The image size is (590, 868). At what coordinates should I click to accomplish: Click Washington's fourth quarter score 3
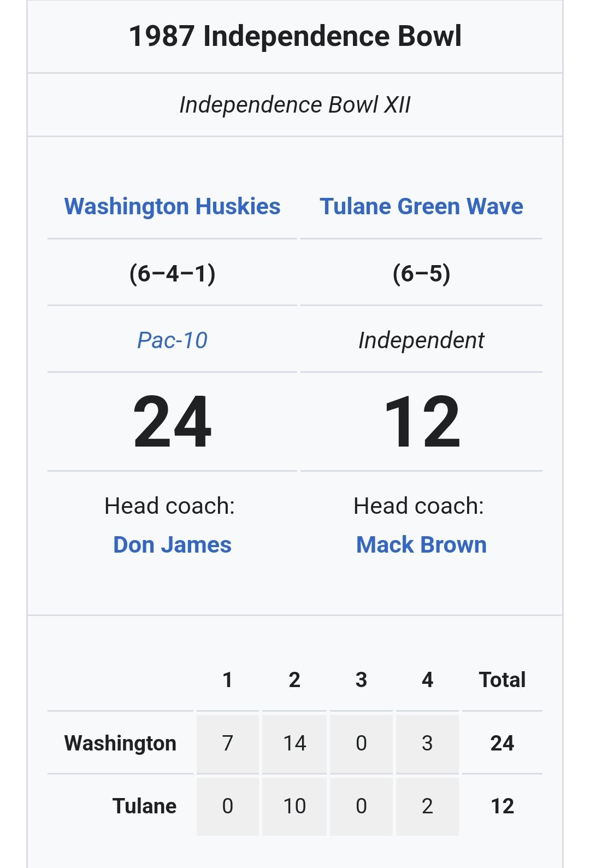pos(427,743)
